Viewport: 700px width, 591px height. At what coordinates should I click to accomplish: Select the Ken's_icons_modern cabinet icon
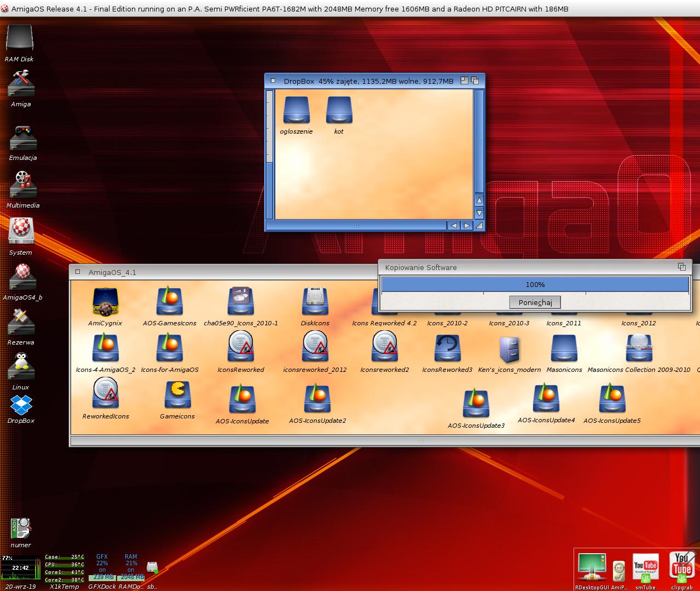pos(510,349)
